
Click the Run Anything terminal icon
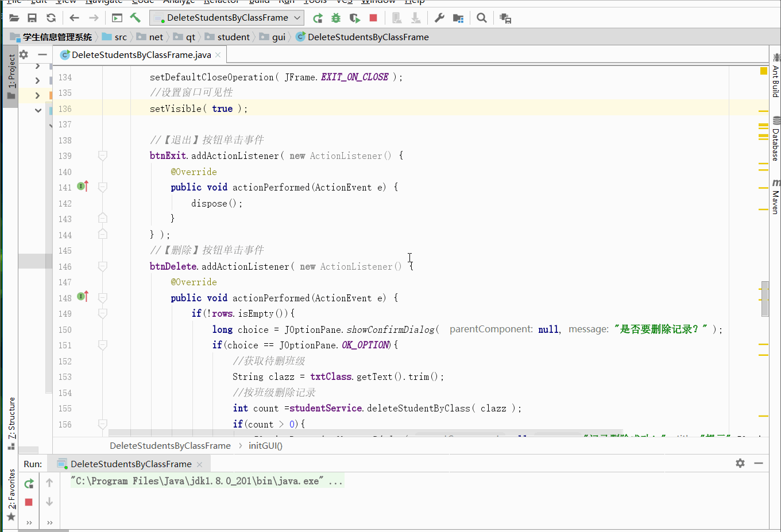coord(117,18)
